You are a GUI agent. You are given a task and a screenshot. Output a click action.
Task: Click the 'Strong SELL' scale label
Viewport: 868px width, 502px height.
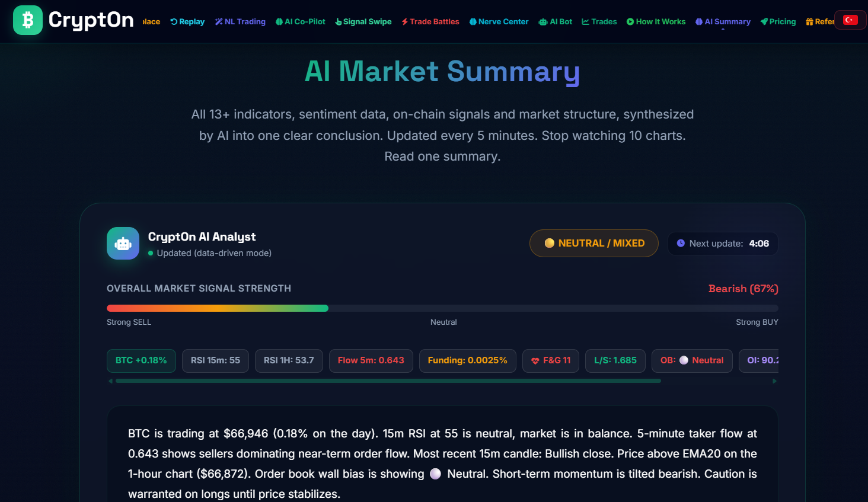(x=129, y=322)
